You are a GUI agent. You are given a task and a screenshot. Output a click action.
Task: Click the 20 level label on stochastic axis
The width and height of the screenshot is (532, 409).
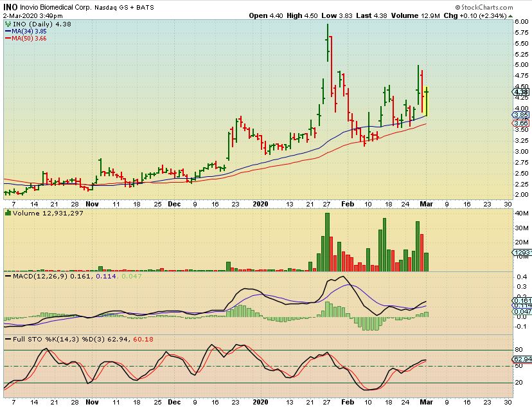click(519, 383)
